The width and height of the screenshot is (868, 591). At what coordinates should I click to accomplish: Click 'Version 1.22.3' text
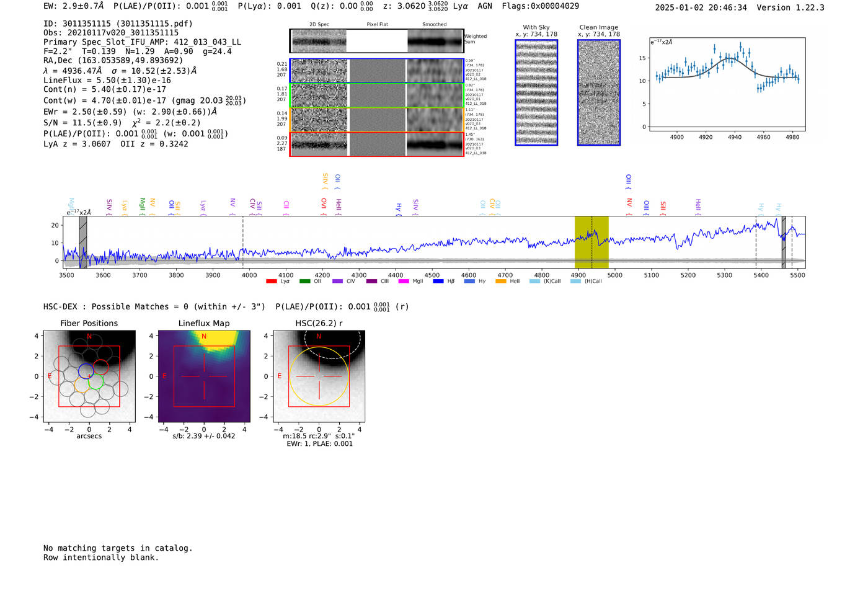click(x=790, y=7)
